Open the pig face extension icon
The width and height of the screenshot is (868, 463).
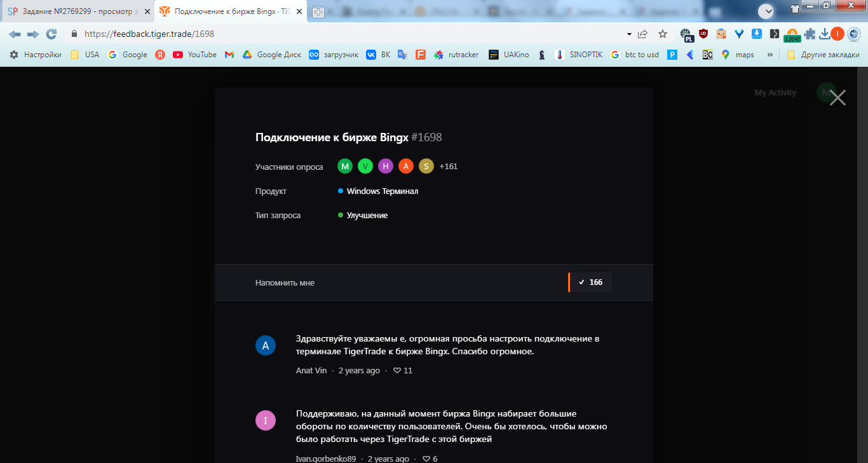721,34
